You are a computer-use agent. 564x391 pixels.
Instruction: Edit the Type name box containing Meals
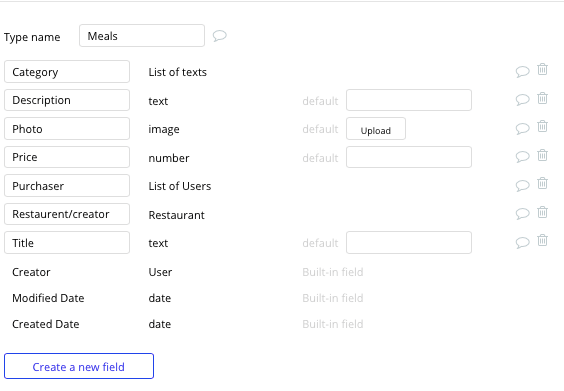[142, 36]
